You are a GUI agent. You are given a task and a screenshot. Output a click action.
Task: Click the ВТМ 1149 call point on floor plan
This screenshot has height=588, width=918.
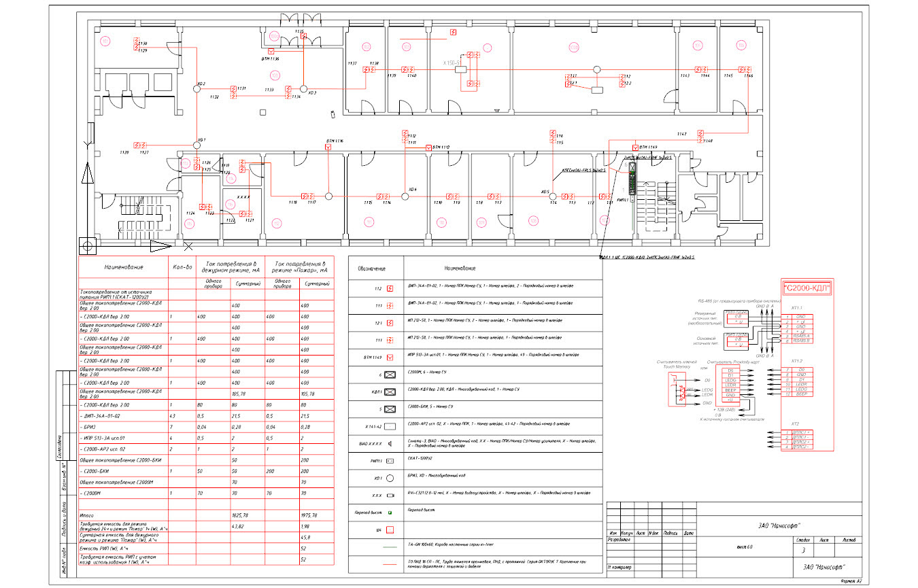[x=634, y=147]
